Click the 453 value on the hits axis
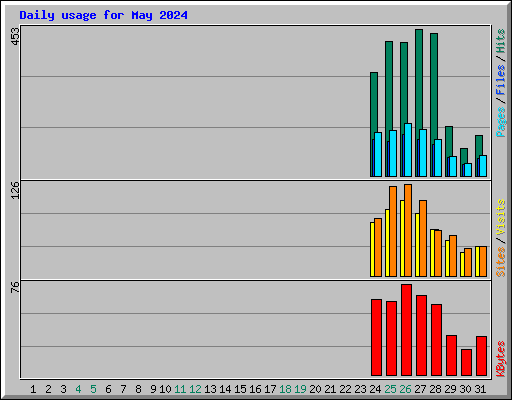 (x=15, y=36)
